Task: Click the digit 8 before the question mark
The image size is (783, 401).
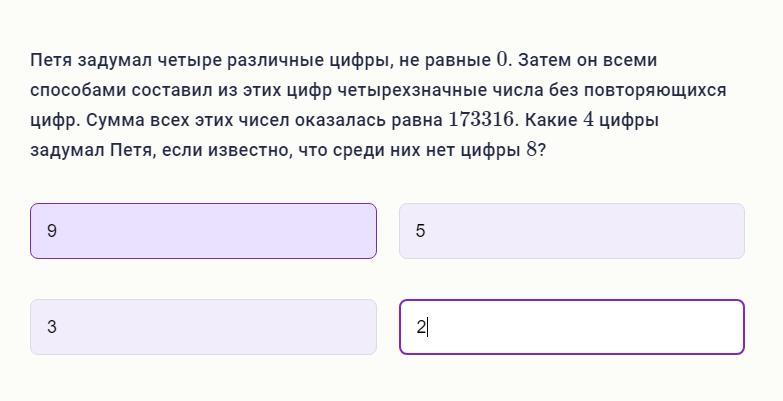Action: pyautogui.click(x=531, y=150)
